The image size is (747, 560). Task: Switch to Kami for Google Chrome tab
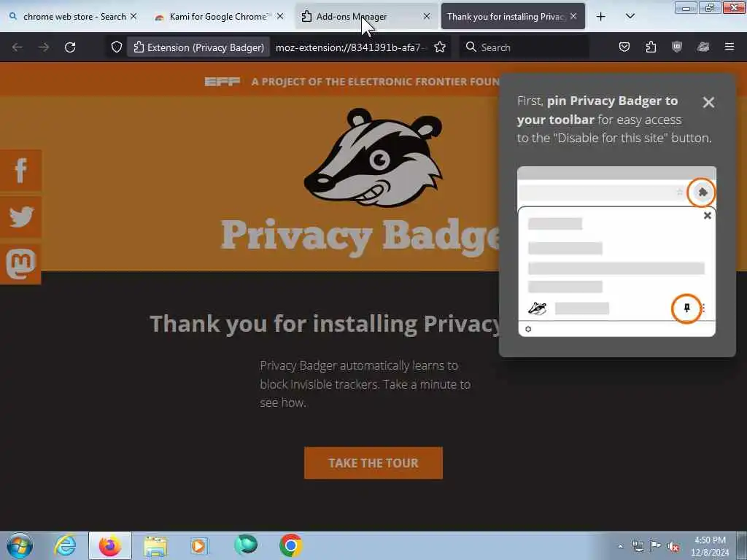[x=218, y=16]
